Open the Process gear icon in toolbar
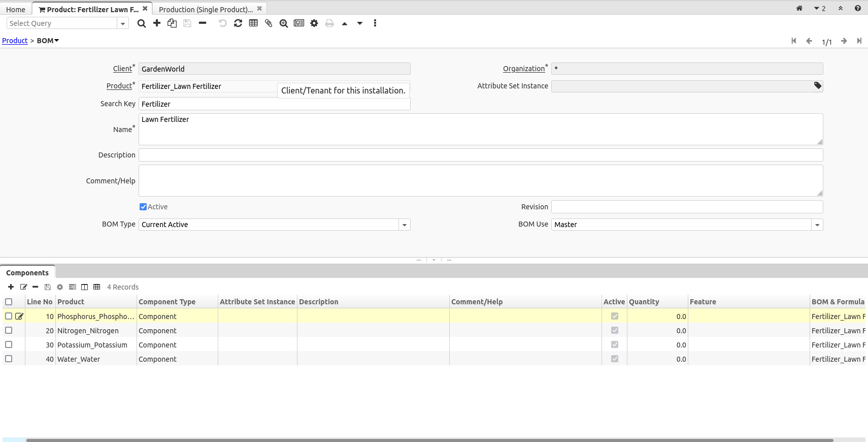This screenshot has width=868, height=442. pos(314,23)
